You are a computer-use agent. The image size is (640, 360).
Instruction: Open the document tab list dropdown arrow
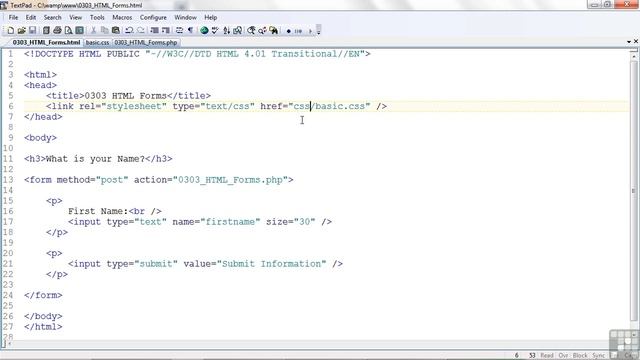click(629, 42)
